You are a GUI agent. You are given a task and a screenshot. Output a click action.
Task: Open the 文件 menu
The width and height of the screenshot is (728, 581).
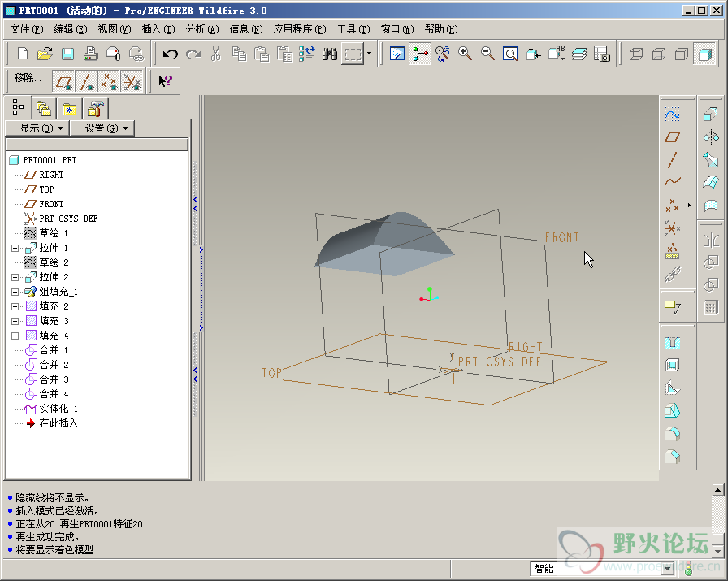tap(27, 29)
